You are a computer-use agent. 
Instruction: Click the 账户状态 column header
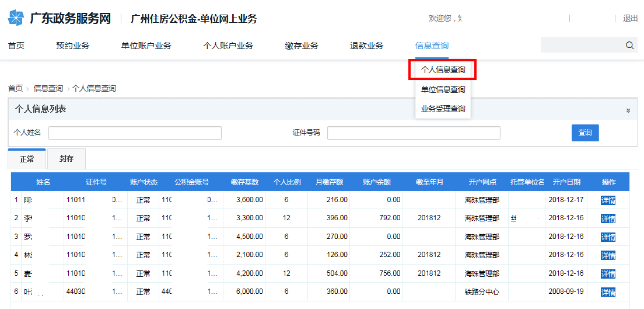tap(143, 182)
